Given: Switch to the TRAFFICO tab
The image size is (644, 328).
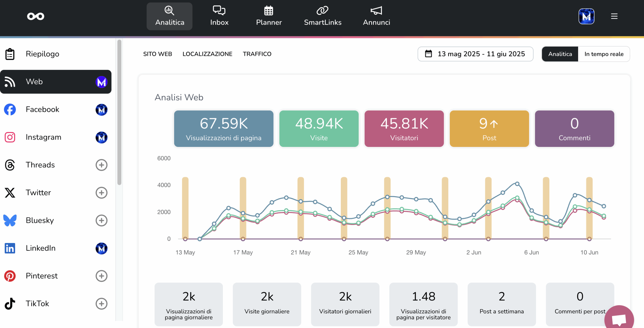Looking at the screenshot, I should coord(257,54).
